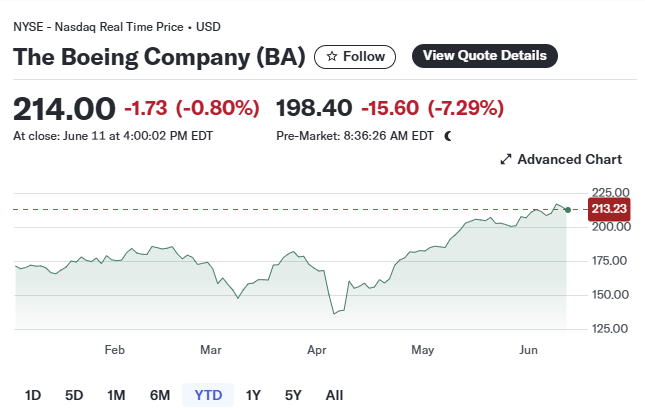Select the YTD range tab
The image size is (645, 412).
pos(208,395)
